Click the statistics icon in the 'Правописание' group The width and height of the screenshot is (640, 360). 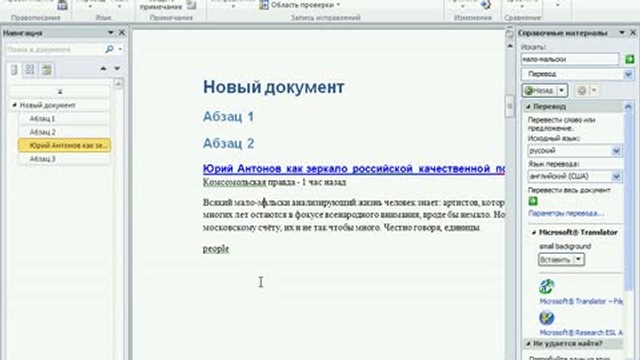click(62, 5)
